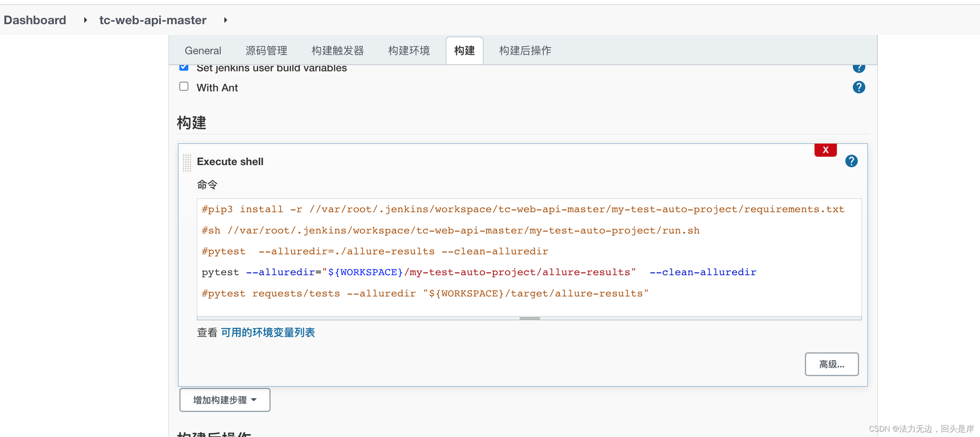The image size is (980, 437).
Task: Expand the Dashboard breadcrumb arrow
Action: 85,20
